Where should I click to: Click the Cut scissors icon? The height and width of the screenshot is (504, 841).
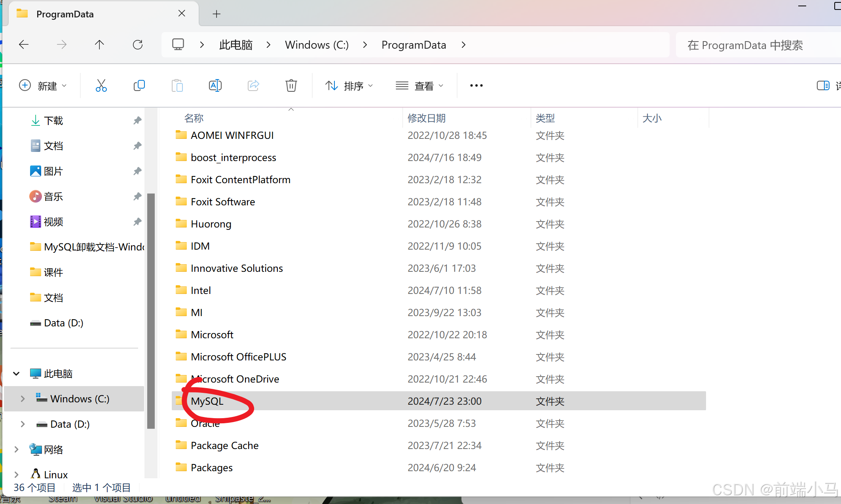[101, 85]
